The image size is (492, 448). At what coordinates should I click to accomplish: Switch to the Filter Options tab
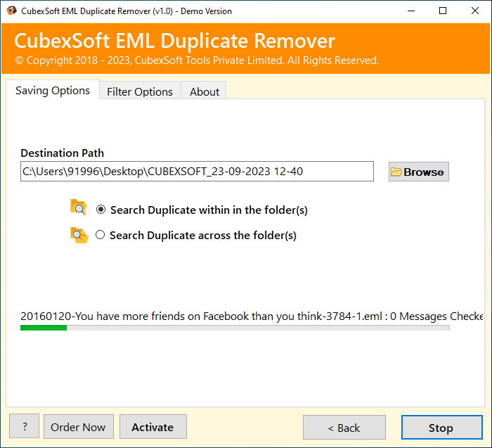140,91
